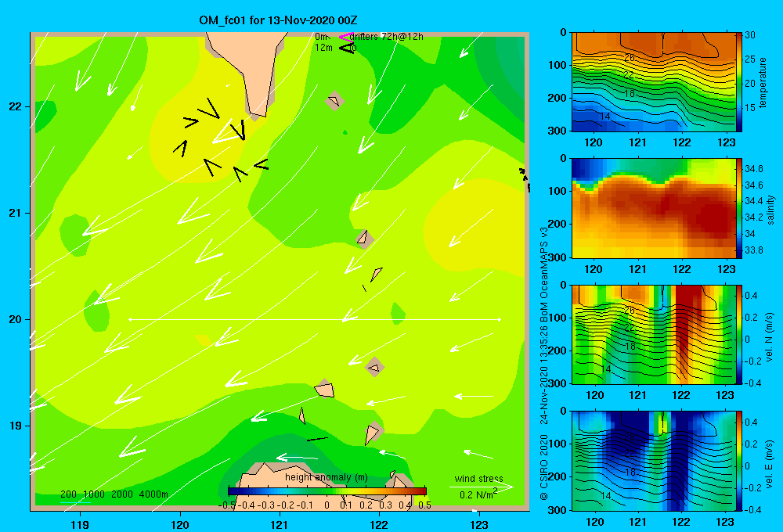Click the wind stress reference arrow
This screenshot has width=783, height=532.
pyautogui.click(x=481, y=487)
